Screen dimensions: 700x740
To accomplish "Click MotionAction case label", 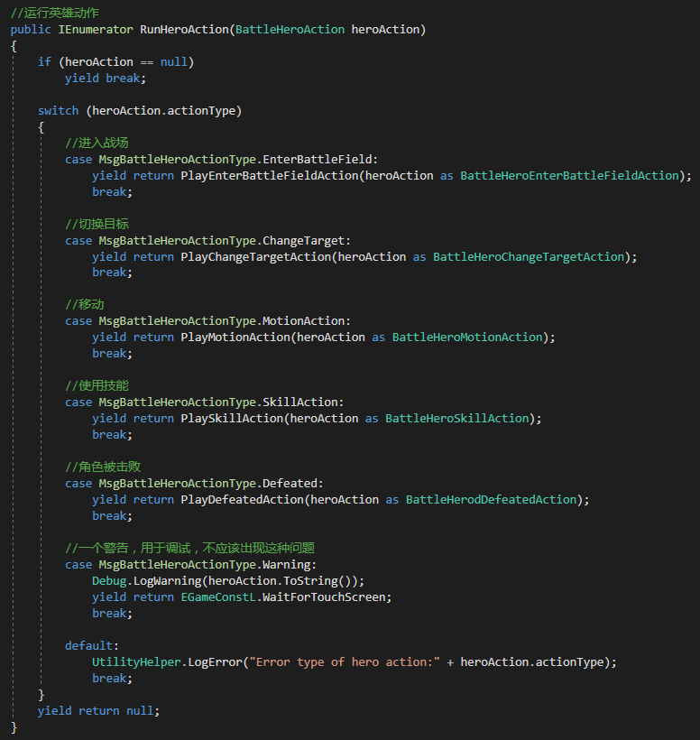I will [x=304, y=321].
